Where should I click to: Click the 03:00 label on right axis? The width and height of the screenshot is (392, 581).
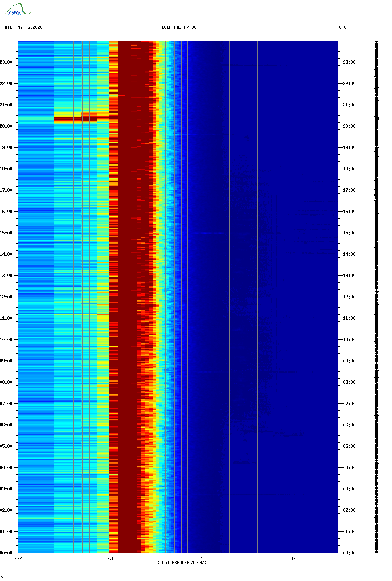tap(349, 489)
